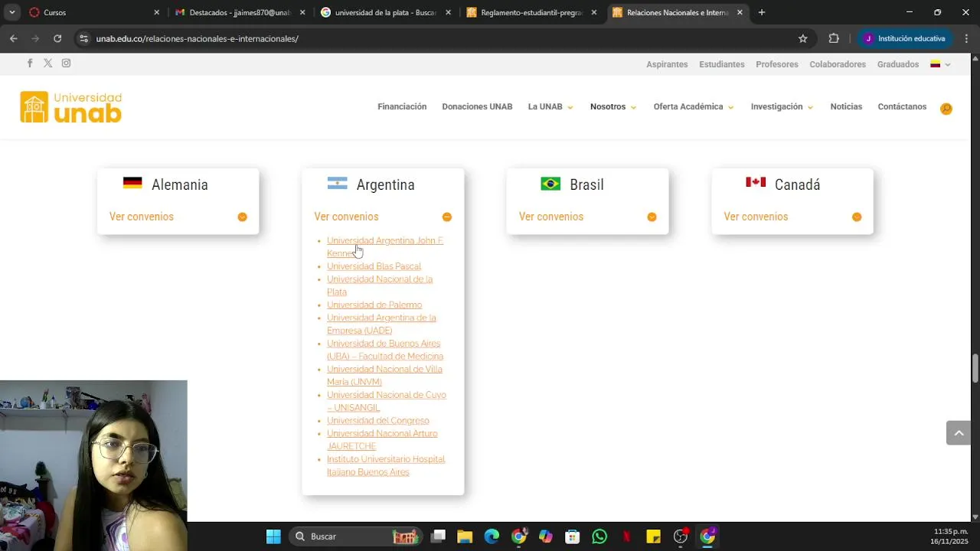980x551 pixels.
Task: Click the taskbar Buscar search box
Action: pos(356,536)
